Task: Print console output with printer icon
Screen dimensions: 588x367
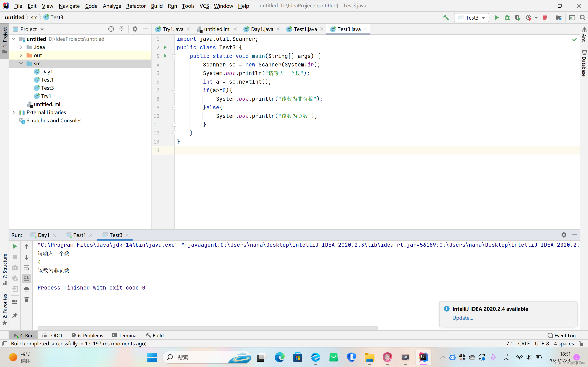Action: point(27,289)
